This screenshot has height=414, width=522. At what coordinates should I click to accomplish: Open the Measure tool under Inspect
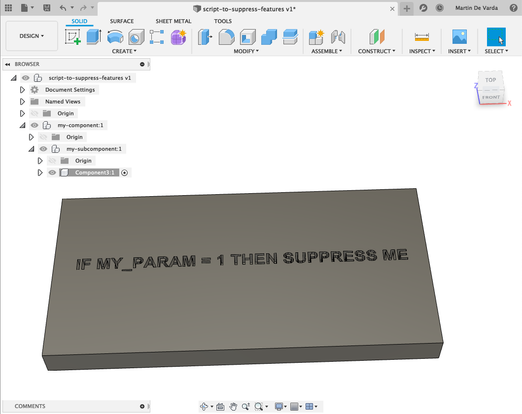click(422, 37)
